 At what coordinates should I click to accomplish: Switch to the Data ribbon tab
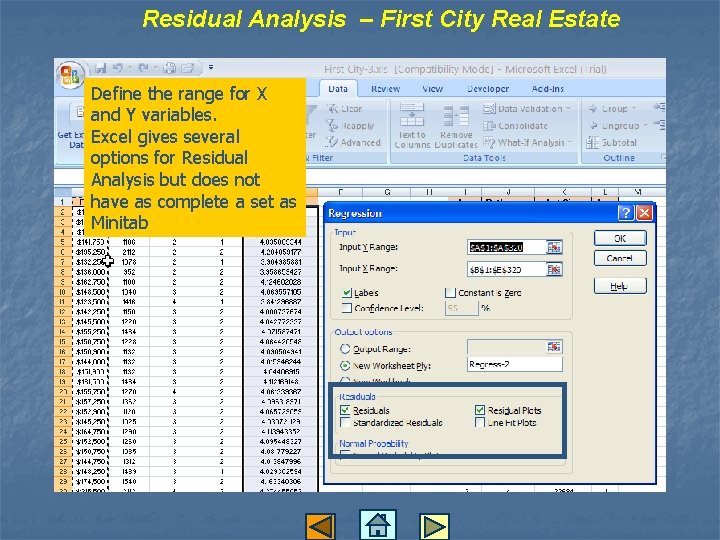(x=338, y=89)
